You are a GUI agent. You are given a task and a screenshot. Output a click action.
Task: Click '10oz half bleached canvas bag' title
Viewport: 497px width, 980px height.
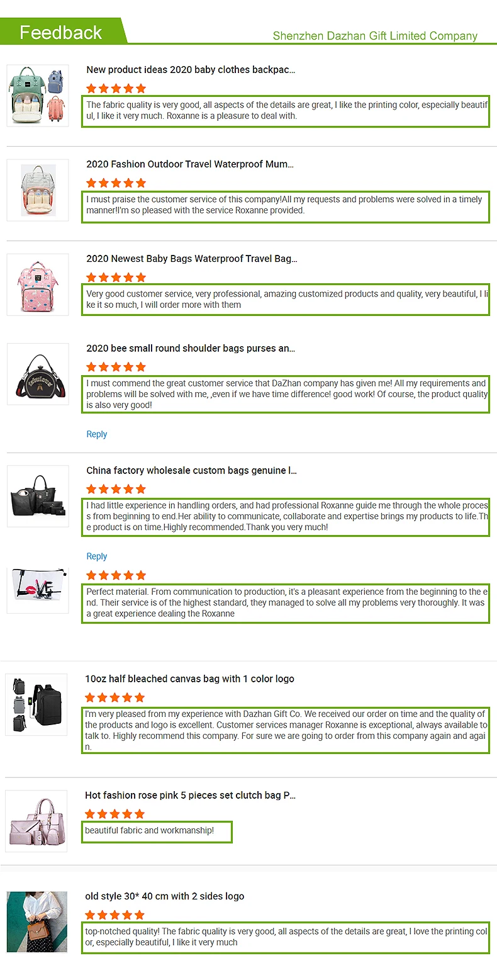[189, 679]
